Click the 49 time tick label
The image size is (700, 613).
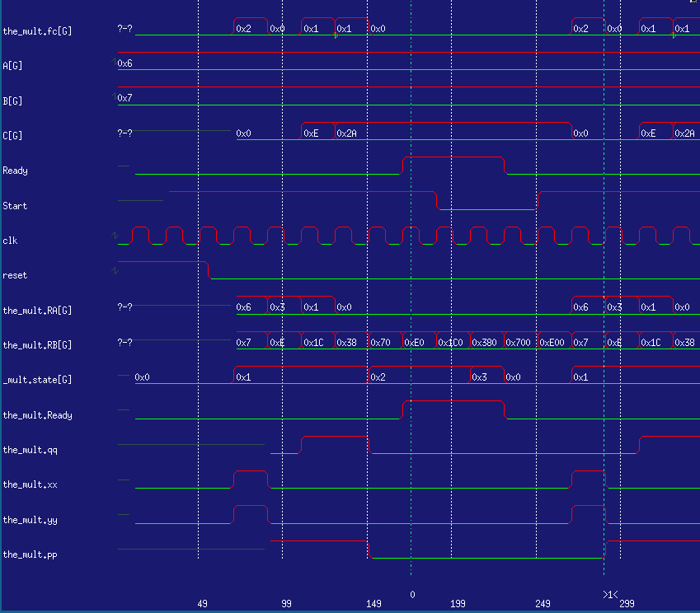202,604
